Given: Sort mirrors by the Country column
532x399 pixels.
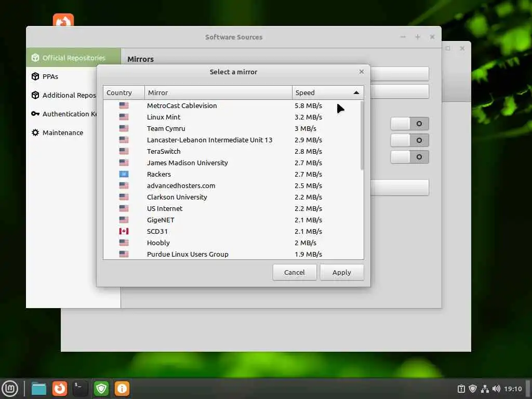Looking at the screenshot, I should (124, 92).
